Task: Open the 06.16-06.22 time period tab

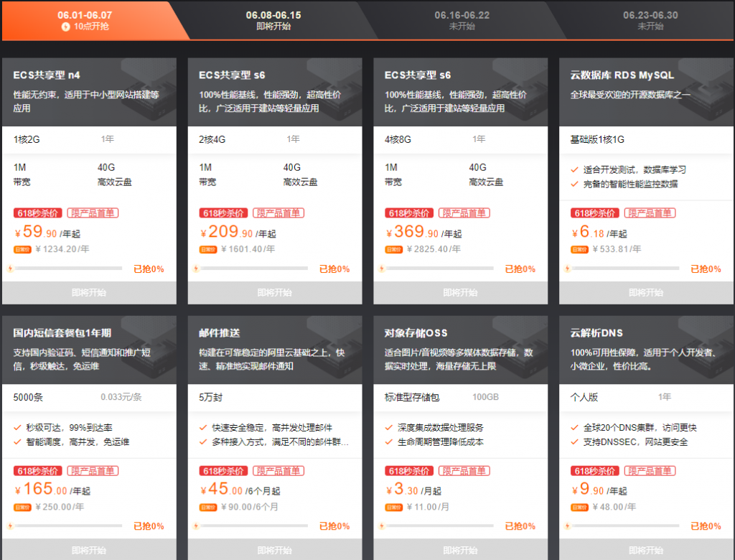Action: (x=462, y=20)
